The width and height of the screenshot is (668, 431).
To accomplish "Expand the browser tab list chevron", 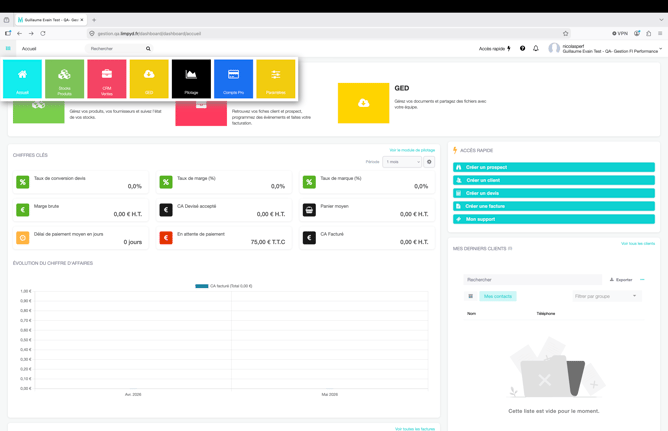I will tap(661, 20).
